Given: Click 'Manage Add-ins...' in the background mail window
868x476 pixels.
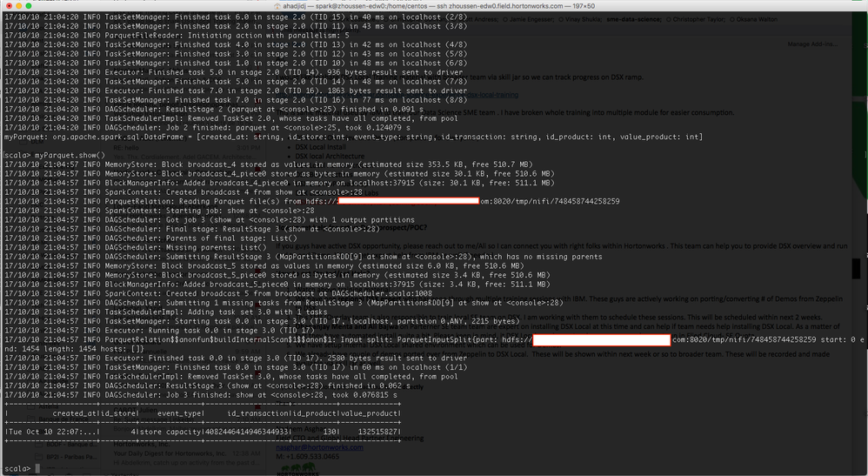Looking at the screenshot, I should (812, 44).
